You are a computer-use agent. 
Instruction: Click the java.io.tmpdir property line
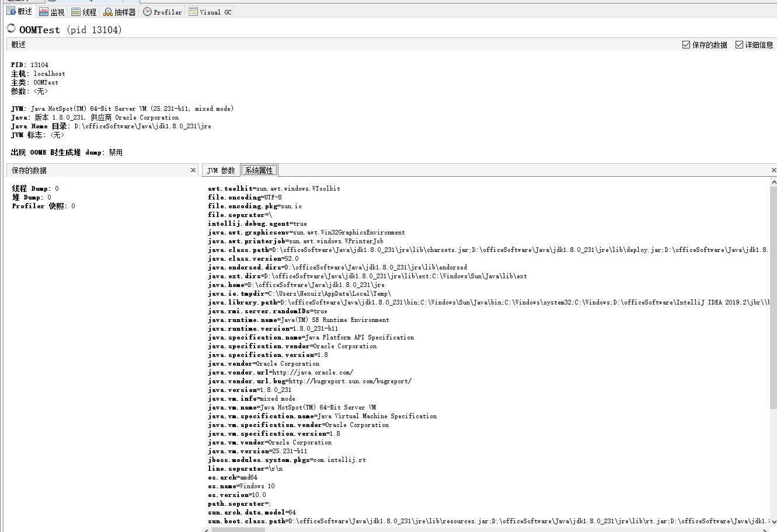[x=299, y=293]
